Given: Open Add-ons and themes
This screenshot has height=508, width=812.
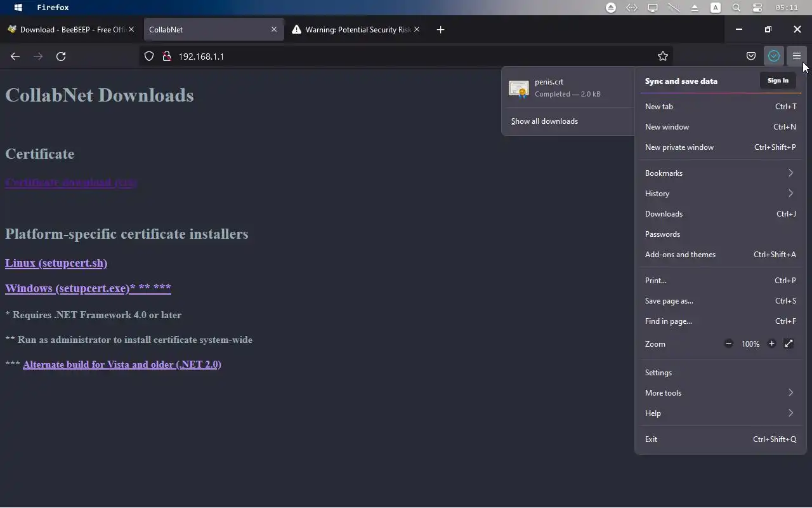Looking at the screenshot, I should pos(721,255).
